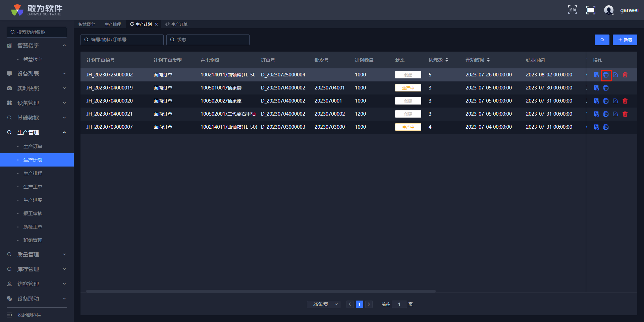
Task: Sort table by 优先级 column
Action: [x=446, y=60]
